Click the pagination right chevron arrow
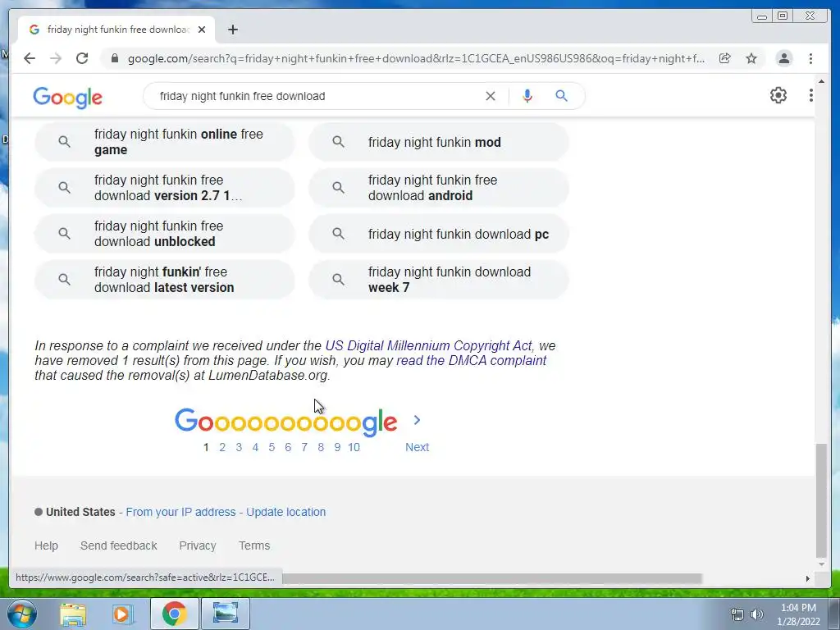The height and width of the screenshot is (630, 840). tap(418, 421)
